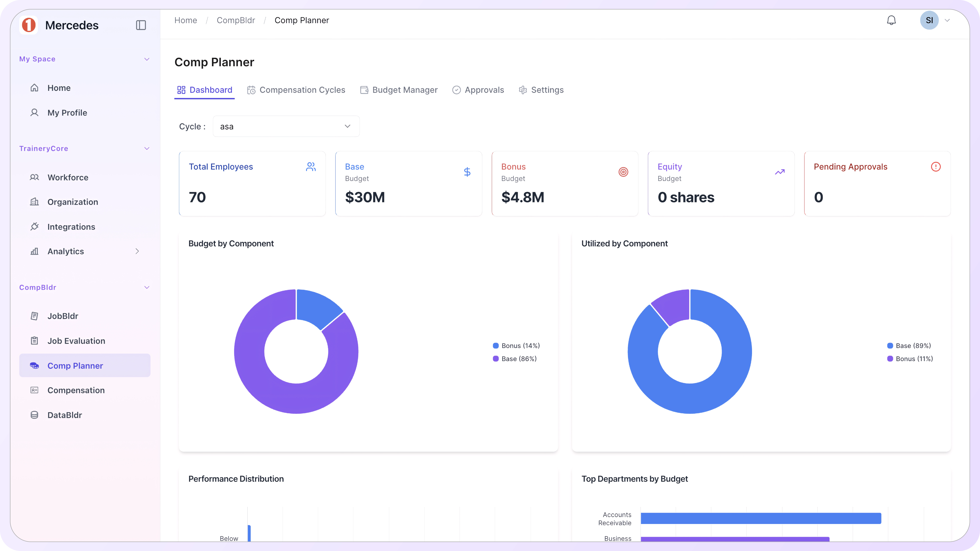This screenshot has height=551, width=980.
Task: Switch to the Compensation Cycles tab
Action: click(296, 90)
